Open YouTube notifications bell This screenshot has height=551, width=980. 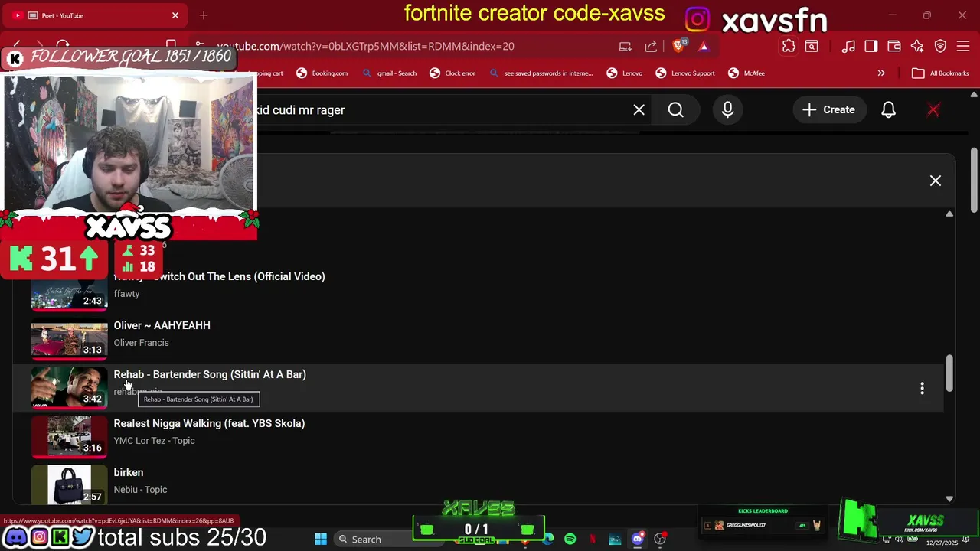tap(888, 110)
